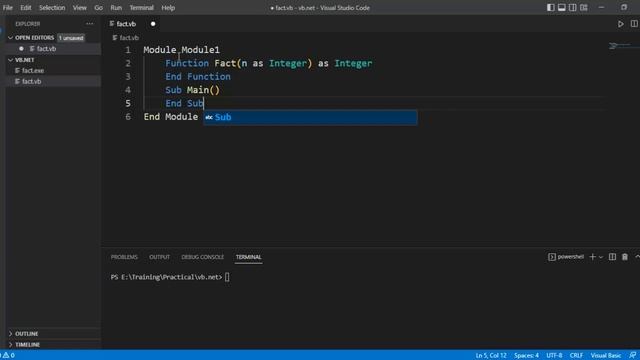Click unsaved dot on fact.vb tab

coord(153,24)
